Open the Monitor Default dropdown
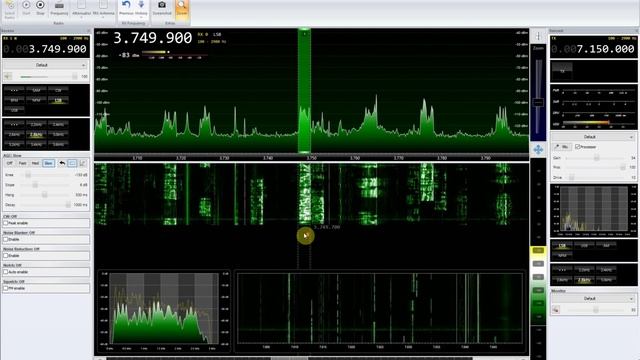640x360 pixels. click(x=593, y=299)
